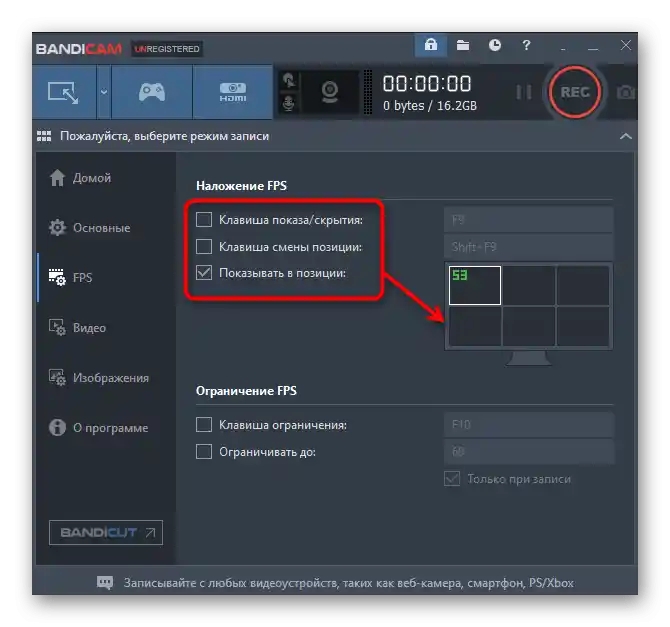This screenshot has width=670, height=627.
Task: Click the grid icon beside the mode prompt
Action: [44, 136]
